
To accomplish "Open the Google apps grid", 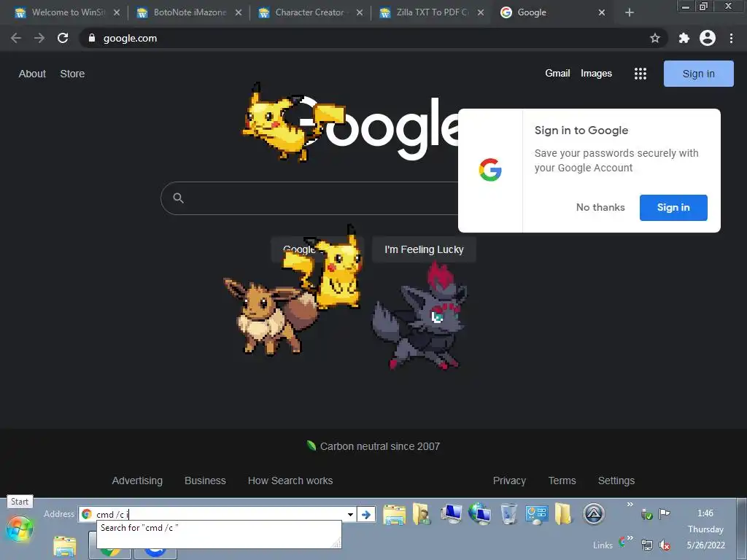I will coord(640,74).
